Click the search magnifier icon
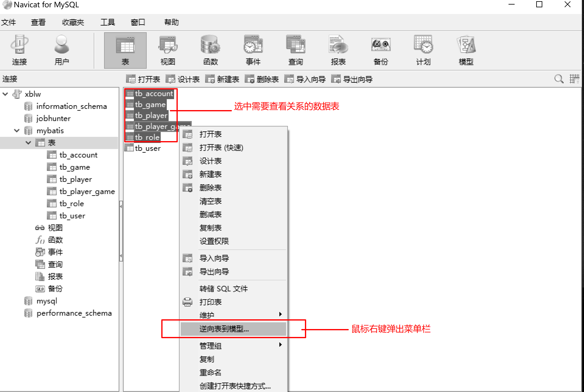Screen dimensions: 584x392 (x=559, y=79)
